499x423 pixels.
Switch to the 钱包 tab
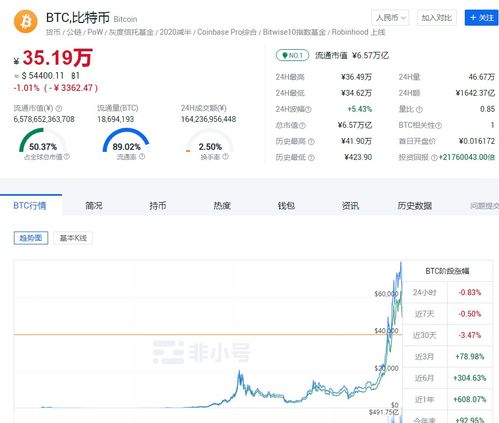pyautogui.click(x=286, y=205)
